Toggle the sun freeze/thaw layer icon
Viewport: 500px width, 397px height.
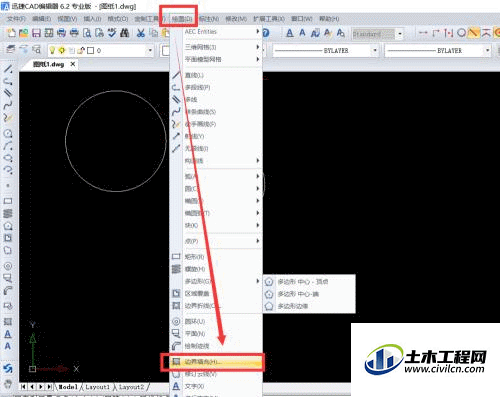click(x=62, y=50)
